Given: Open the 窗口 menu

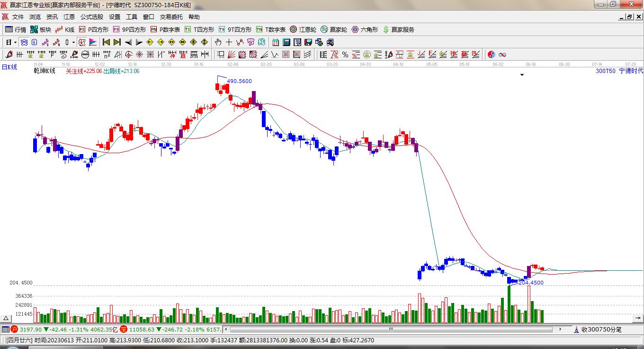Looking at the screenshot, I should point(149,17).
